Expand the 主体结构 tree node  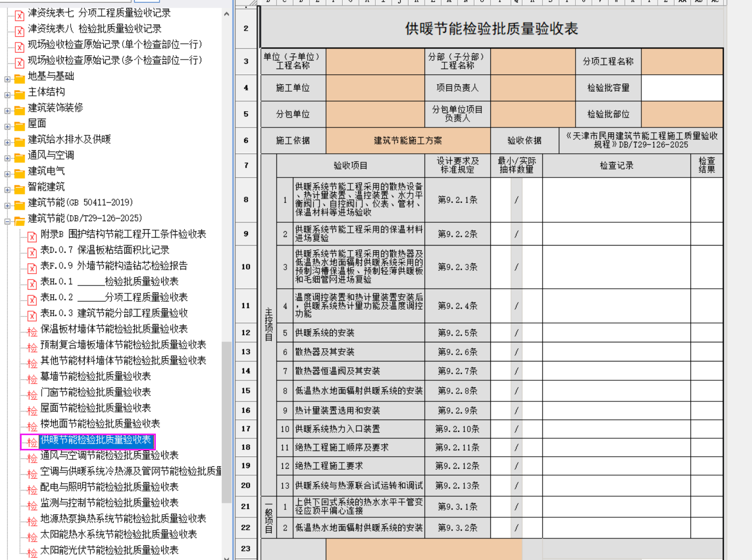7,95
